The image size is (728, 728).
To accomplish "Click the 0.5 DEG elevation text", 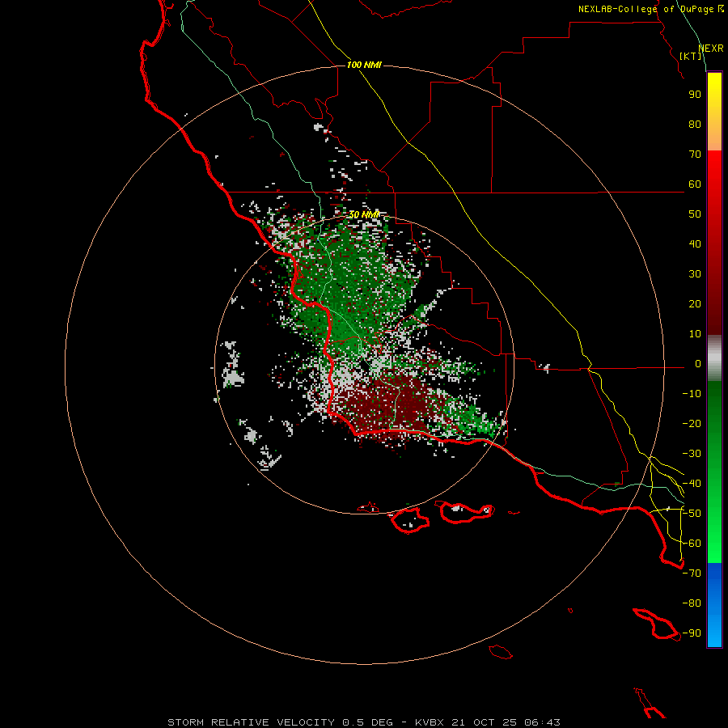I will click(368, 722).
